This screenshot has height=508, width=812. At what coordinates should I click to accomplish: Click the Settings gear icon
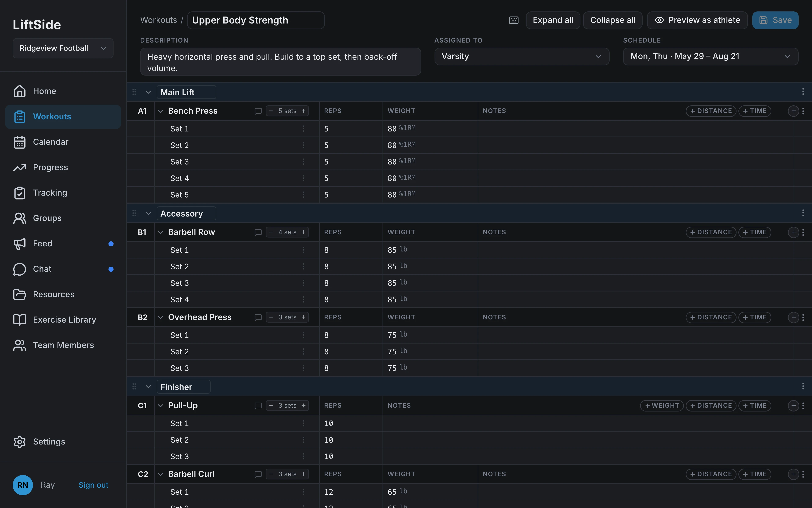click(x=19, y=442)
